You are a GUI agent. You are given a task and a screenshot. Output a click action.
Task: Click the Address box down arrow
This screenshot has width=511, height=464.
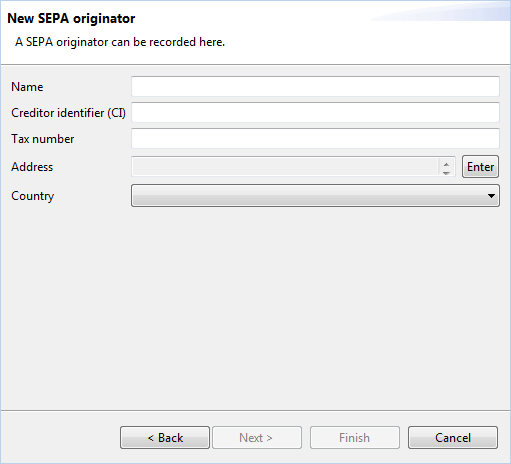[x=446, y=173]
